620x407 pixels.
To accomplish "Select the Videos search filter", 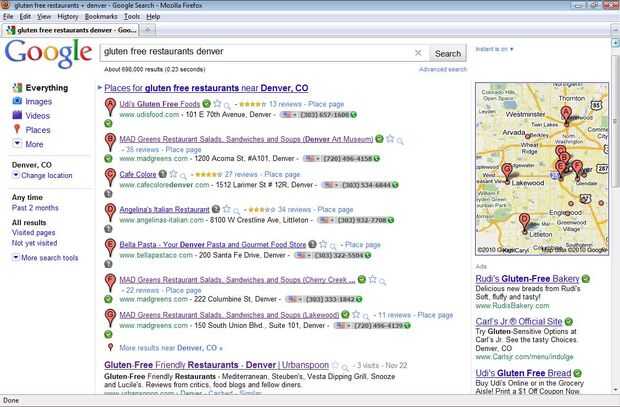I will coord(38,116).
